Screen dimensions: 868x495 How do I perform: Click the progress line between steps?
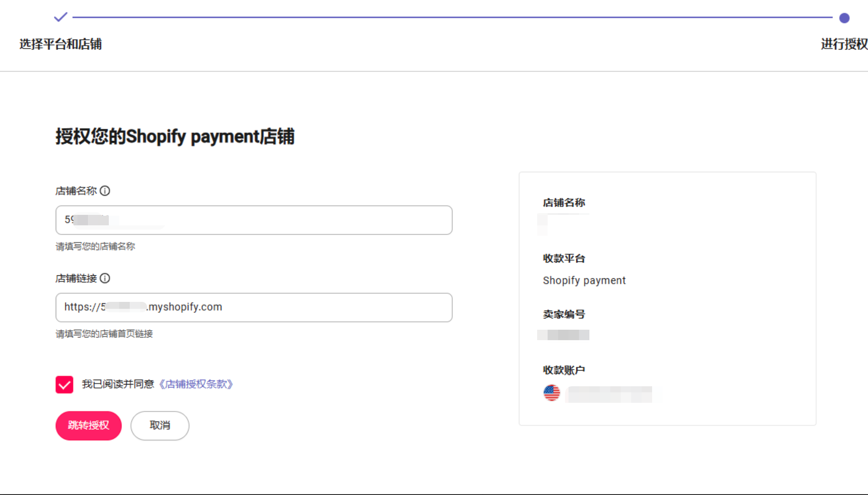[452, 17]
